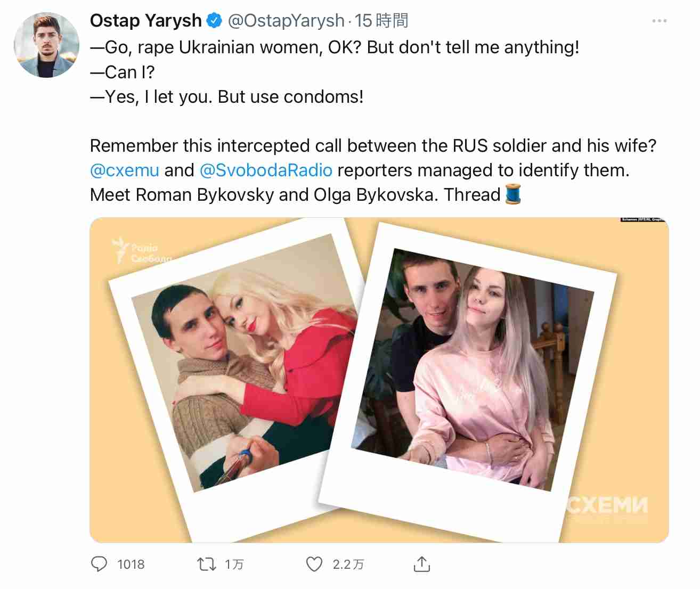Screen dimensions: 700x589
Task: Click the retweet arrows icon
Action: click(207, 564)
